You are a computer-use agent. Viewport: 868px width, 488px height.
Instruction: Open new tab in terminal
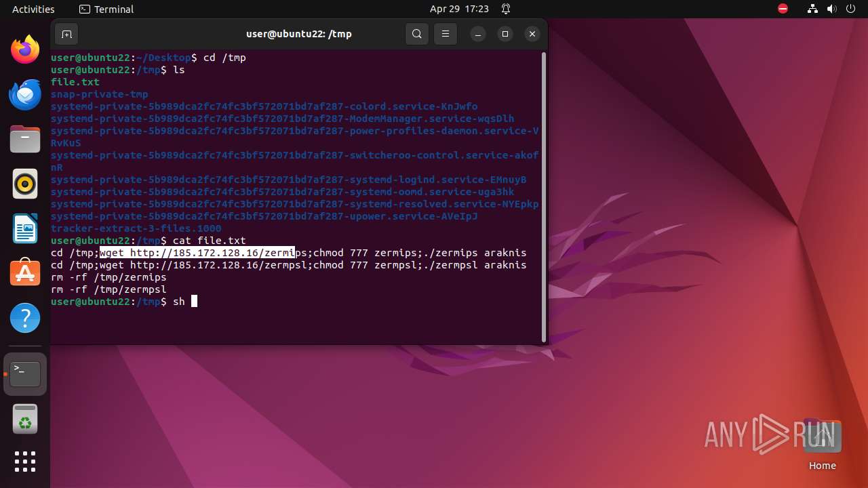[x=66, y=34]
